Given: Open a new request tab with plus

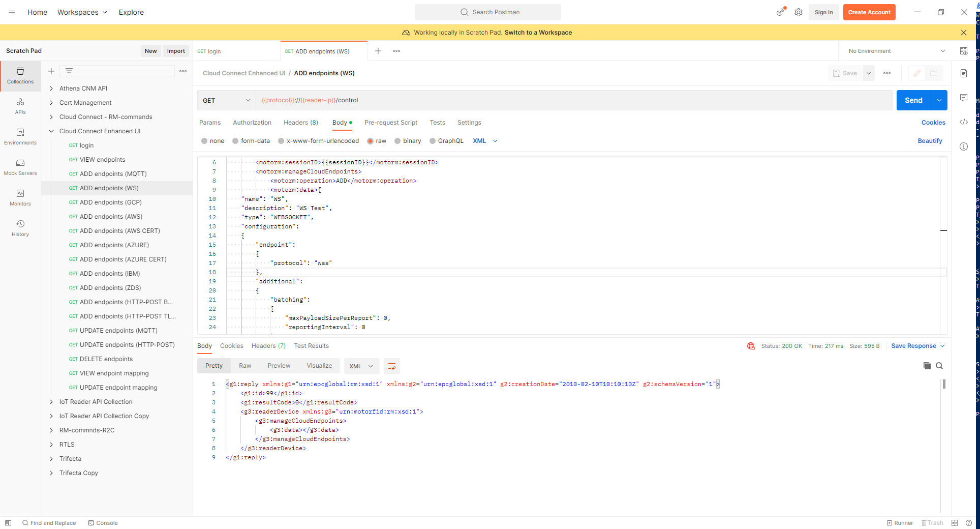Looking at the screenshot, I should tap(378, 51).
